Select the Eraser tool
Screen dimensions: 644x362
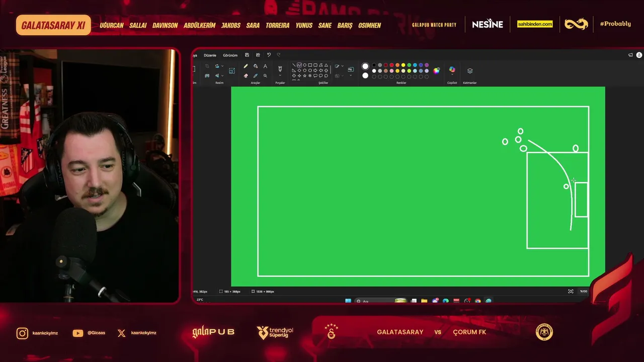246,76
